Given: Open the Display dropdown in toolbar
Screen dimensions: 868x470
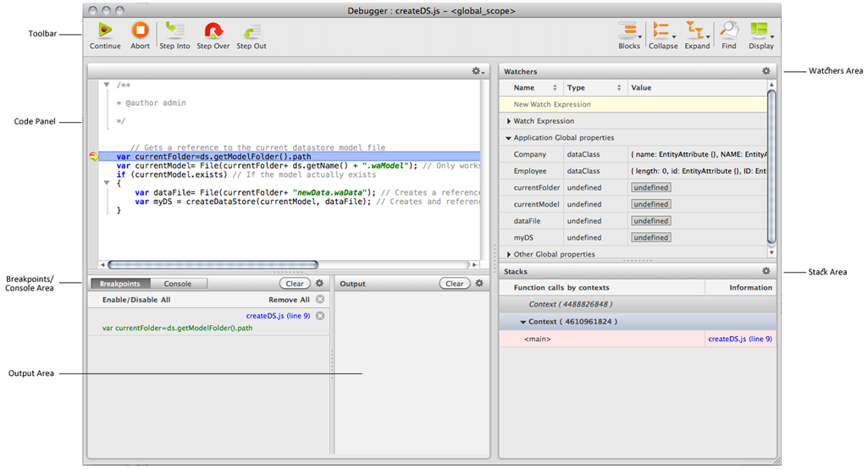Looking at the screenshot, I should [761, 34].
